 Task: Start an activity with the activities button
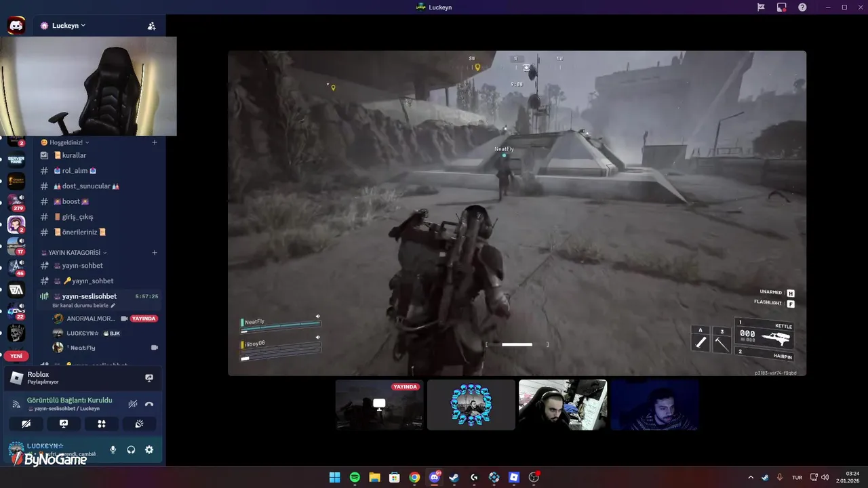102,424
